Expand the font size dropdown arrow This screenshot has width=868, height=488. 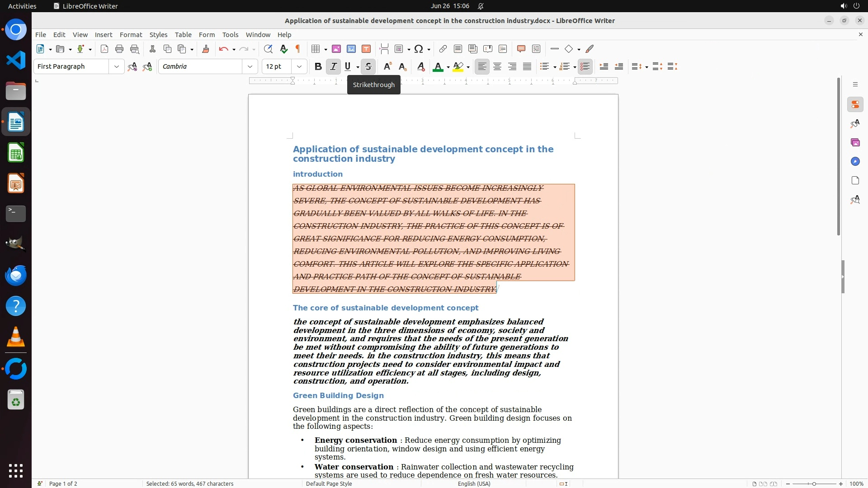[x=299, y=67]
